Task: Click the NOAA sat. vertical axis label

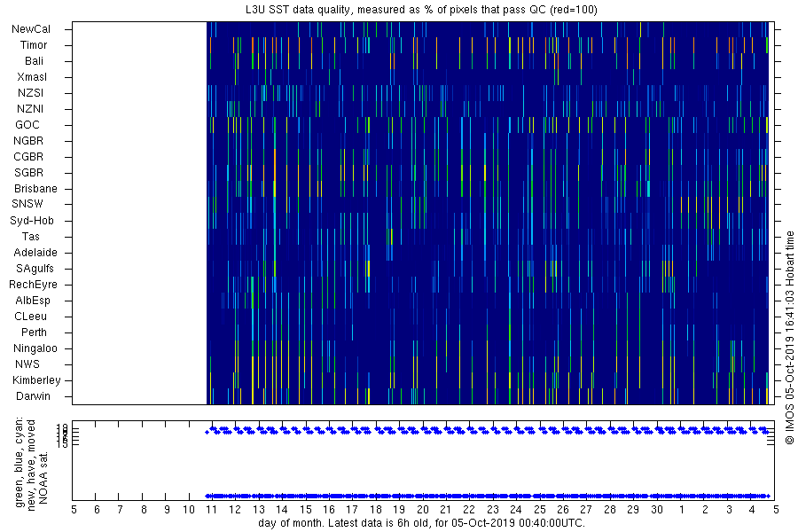Action: pos(43,476)
